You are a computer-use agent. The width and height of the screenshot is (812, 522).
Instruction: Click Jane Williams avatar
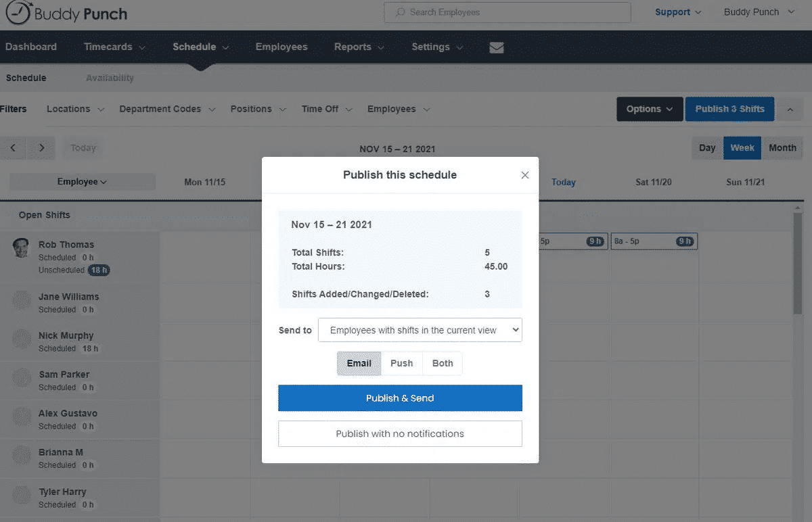pyautogui.click(x=22, y=300)
